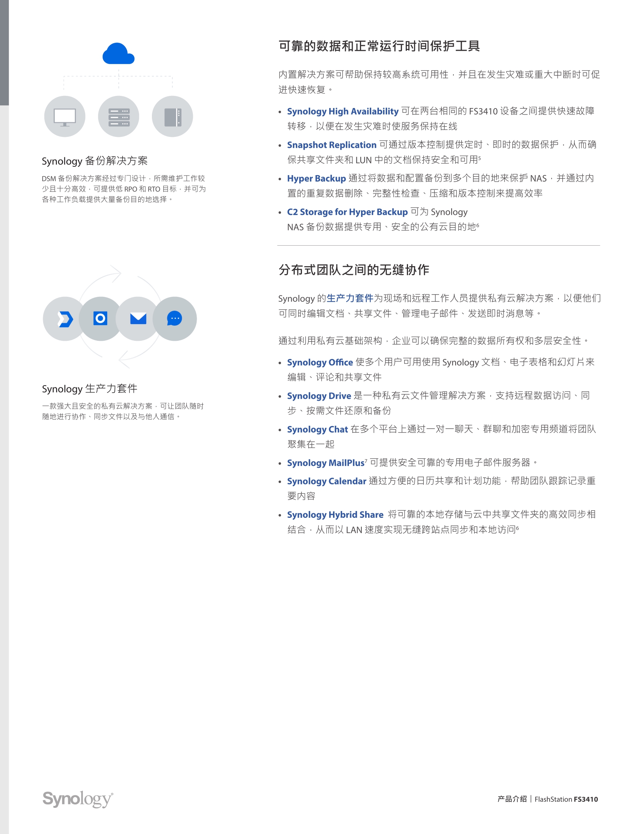The height and width of the screenshot is (834, 644).
Task: Click the Synology Drive arrow icon
Action: click(65, 319)
